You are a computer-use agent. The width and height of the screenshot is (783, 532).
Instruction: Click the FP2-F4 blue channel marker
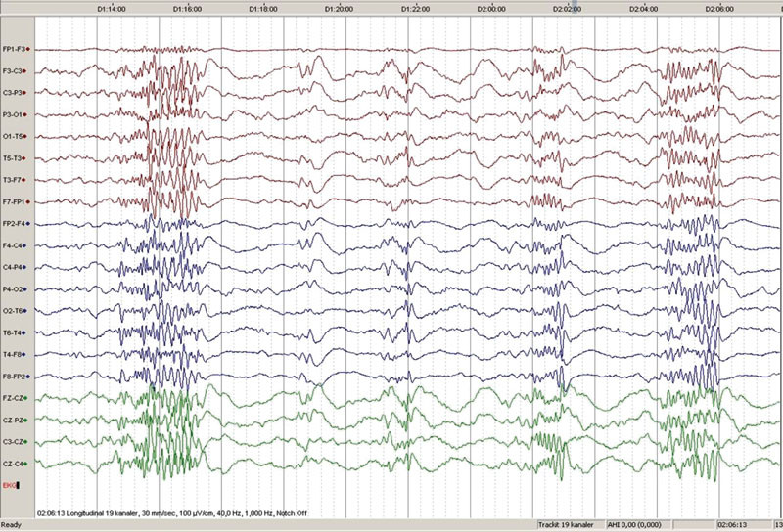pyautogui.click(x=29, y=224)
